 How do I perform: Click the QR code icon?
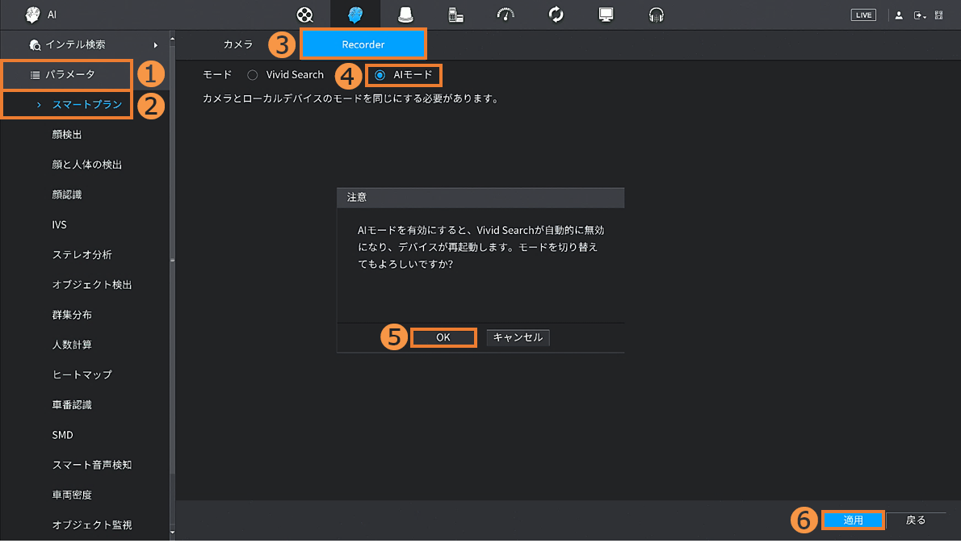click(938, 15)
